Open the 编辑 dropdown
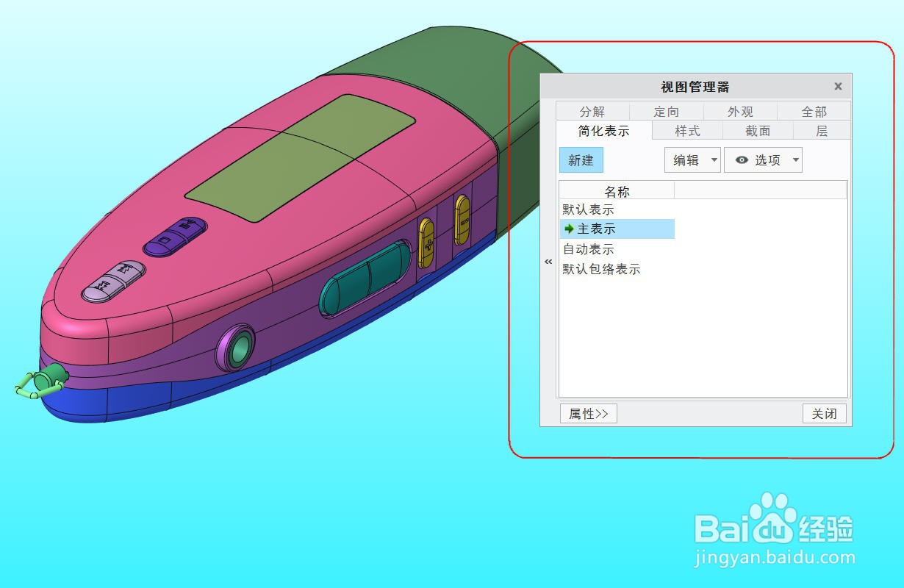The image size is (904, 588). point(692,160)
